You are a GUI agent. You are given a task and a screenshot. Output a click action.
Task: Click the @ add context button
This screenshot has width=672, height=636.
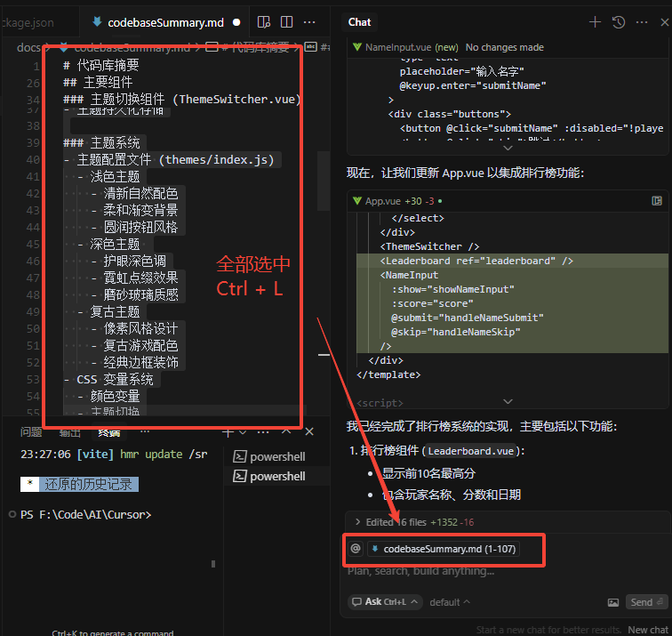click(356, 549)
